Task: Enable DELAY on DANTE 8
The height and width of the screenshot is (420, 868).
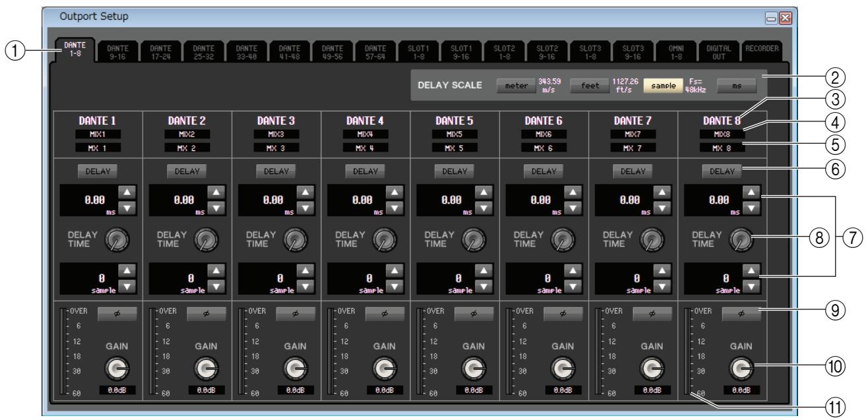Action: coord(721,171)
